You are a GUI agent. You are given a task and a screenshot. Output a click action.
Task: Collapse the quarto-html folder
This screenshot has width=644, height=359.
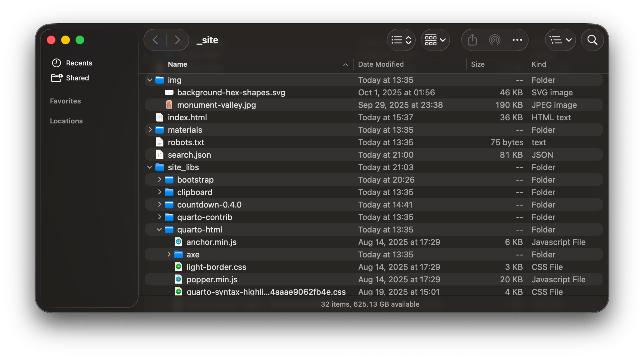(x=159, y=230)
